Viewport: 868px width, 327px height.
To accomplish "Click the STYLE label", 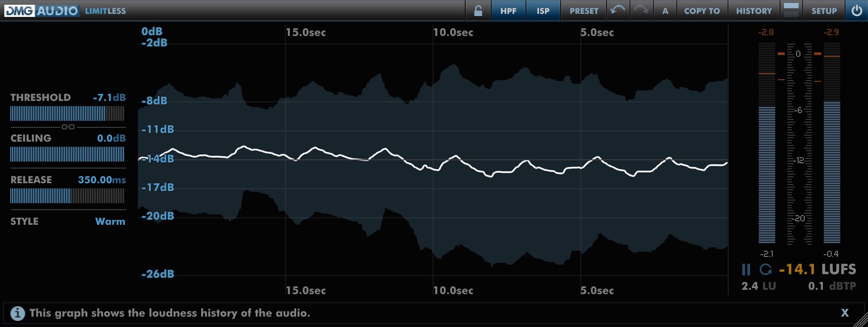I will (24, 221).
